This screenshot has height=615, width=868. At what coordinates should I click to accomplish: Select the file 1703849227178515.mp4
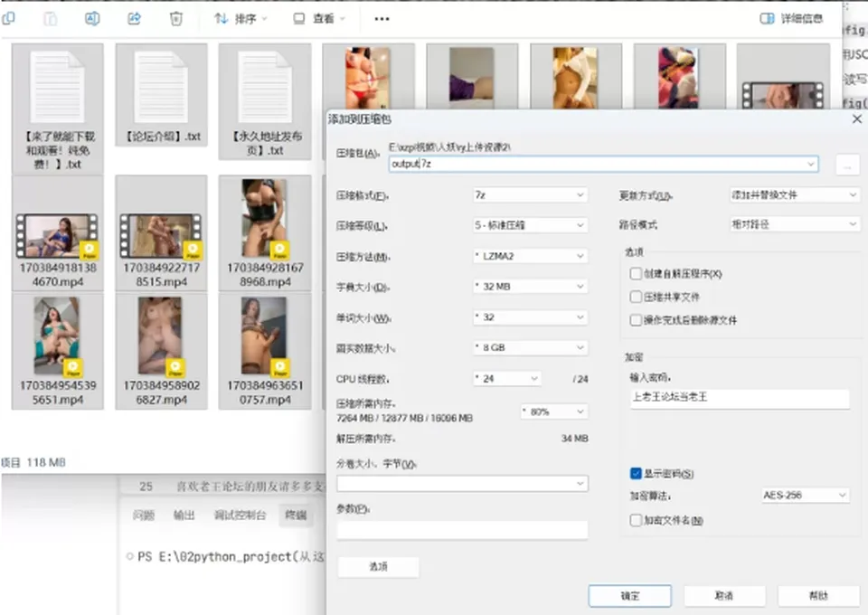coord(161,233)
